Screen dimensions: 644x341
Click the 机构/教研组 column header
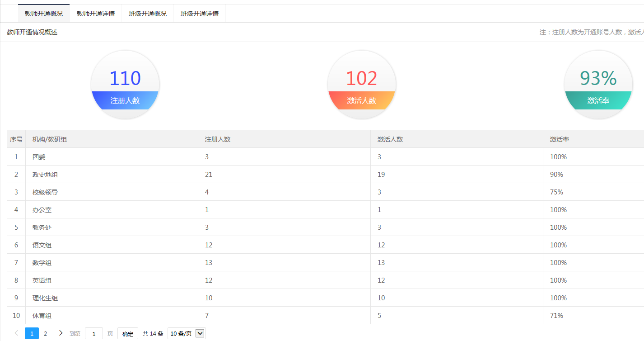pyautogui.click(x=50, y=139)
